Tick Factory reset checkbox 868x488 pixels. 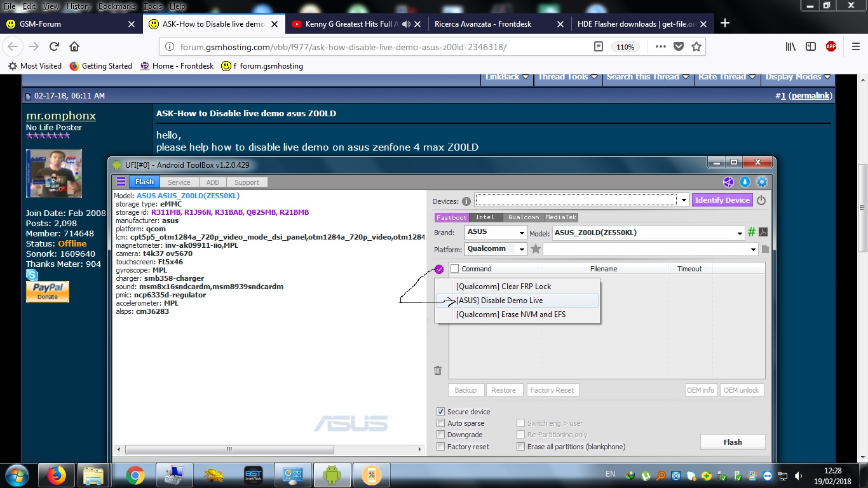click(x=440, y=447)
